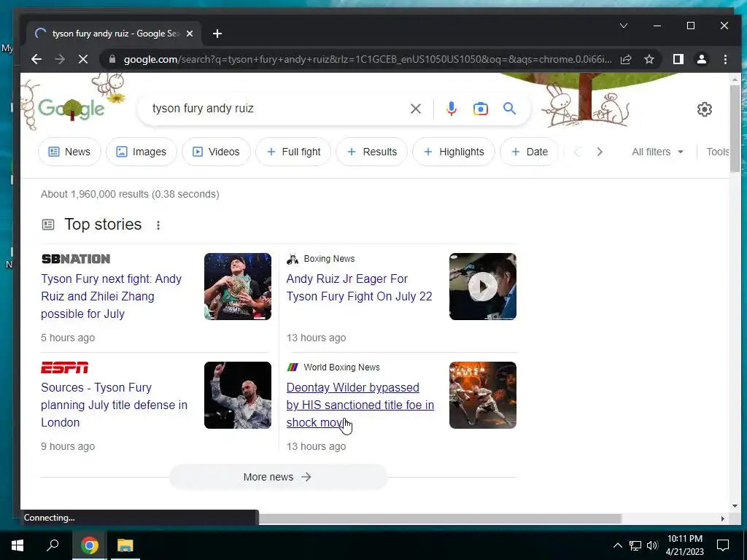Clear the search box text
This screenshot has width=747, height=560.
[415, 109]
